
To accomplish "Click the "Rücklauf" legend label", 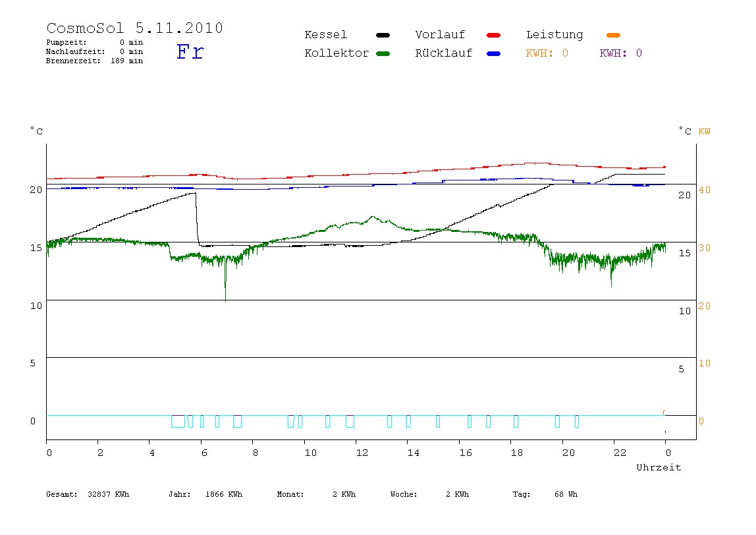I will [x=444, y=53].
